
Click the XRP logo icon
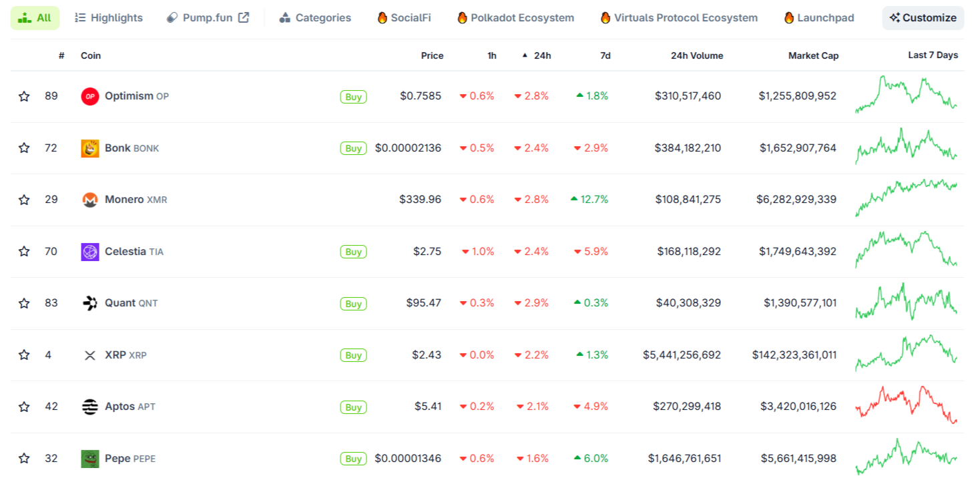[x=90, y=355]
